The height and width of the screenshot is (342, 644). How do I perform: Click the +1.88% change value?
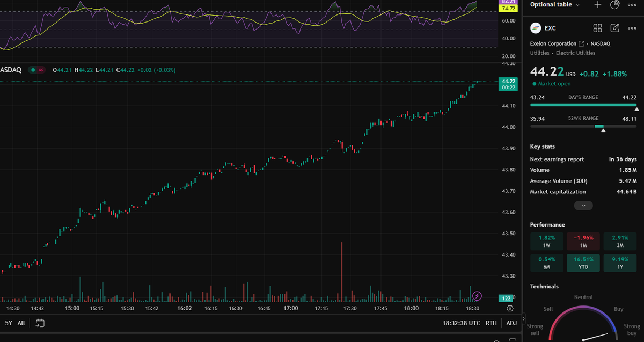pyautogui.click(x=614, y=74)
